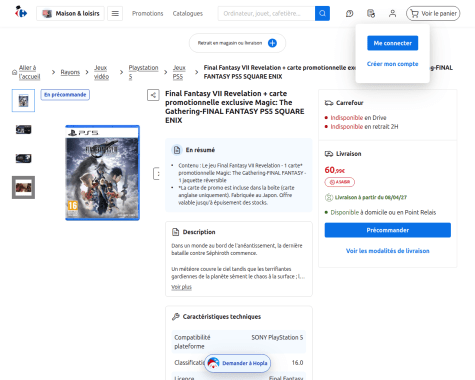Open Jeux PS5 breadcrumb

[x=179, y=72]
